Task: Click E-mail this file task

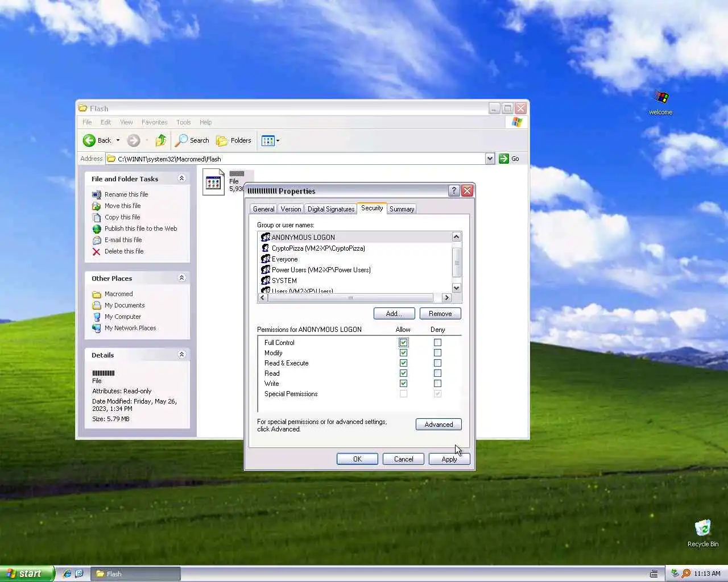Action: click(123, 240)
